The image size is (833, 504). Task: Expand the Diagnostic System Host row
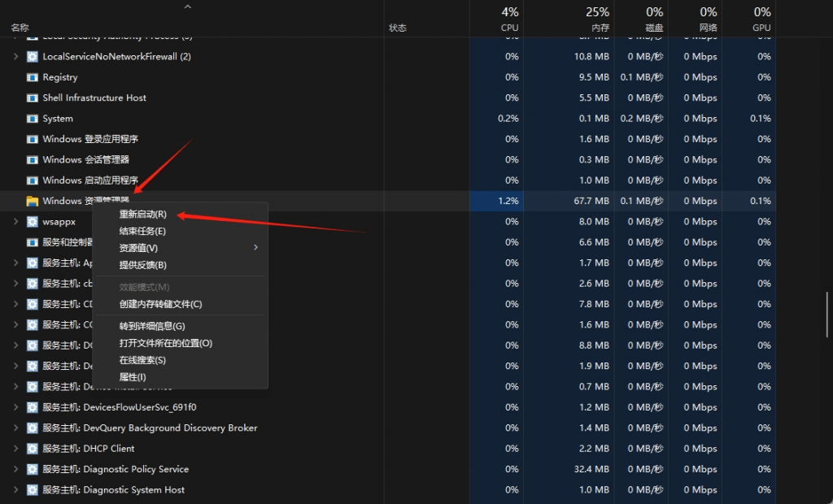16,490
